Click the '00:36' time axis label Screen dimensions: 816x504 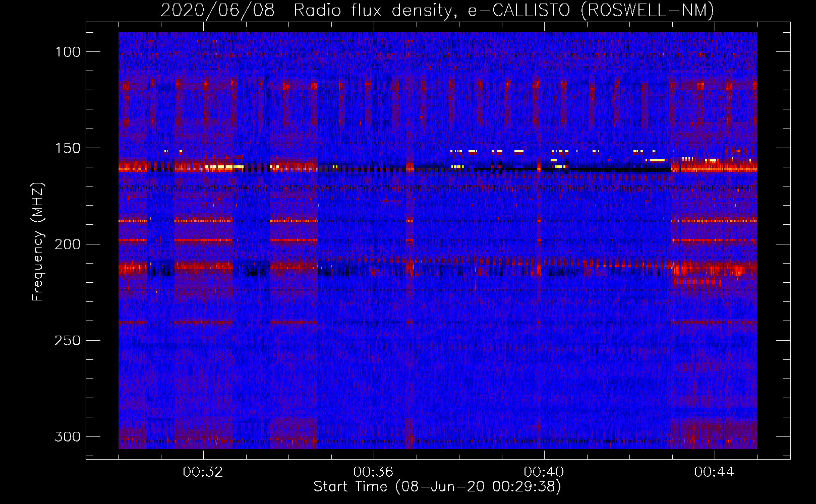(x=373, y=472)
